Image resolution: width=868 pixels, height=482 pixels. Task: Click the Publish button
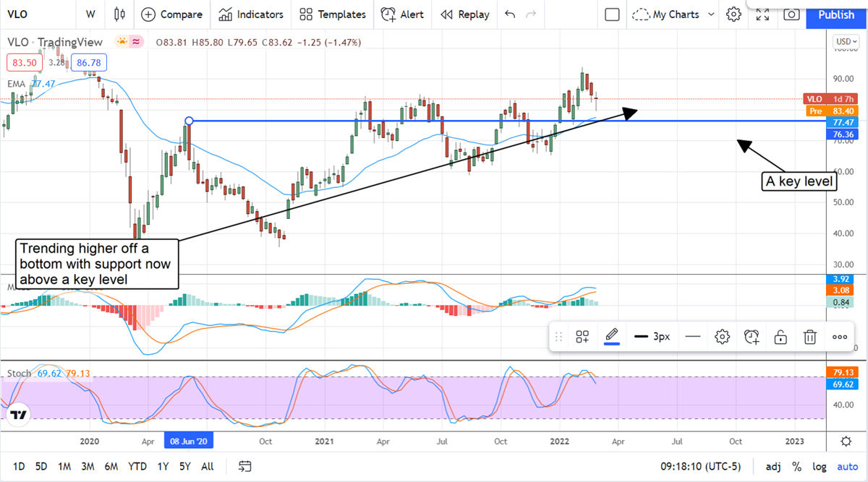click(835, 14)
